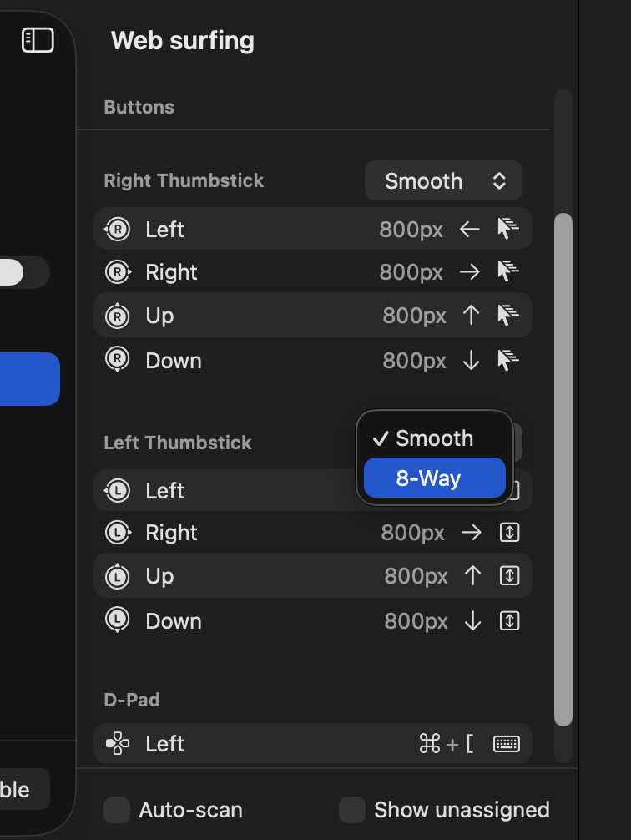Screen dimensions: 631x840
Task: Click the Left Thumbstick Down stick icon
Action: click(x=118, y=621)
